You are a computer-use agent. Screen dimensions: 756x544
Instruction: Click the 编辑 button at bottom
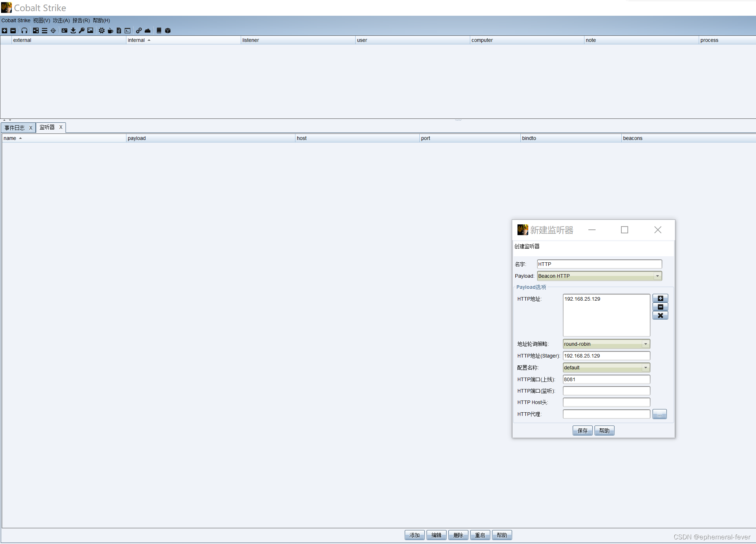pos(436,535)
